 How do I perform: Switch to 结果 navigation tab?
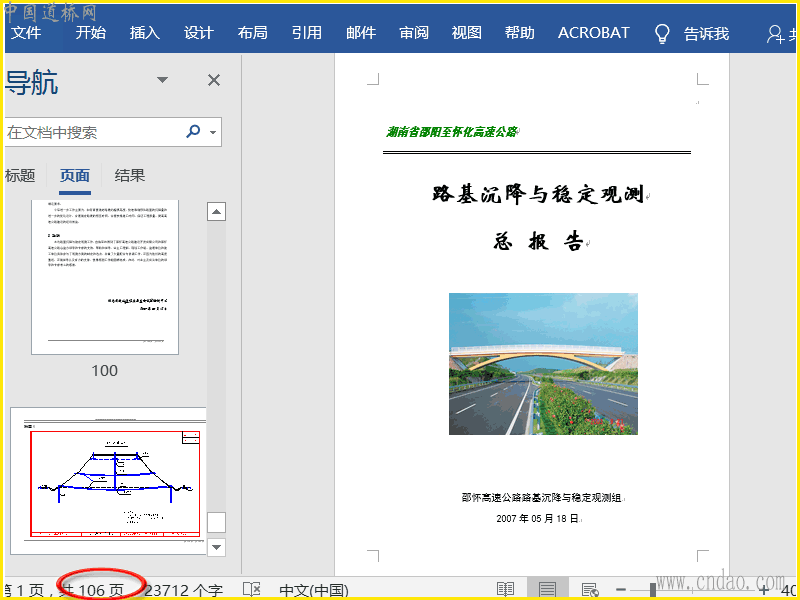click(130, 176)
